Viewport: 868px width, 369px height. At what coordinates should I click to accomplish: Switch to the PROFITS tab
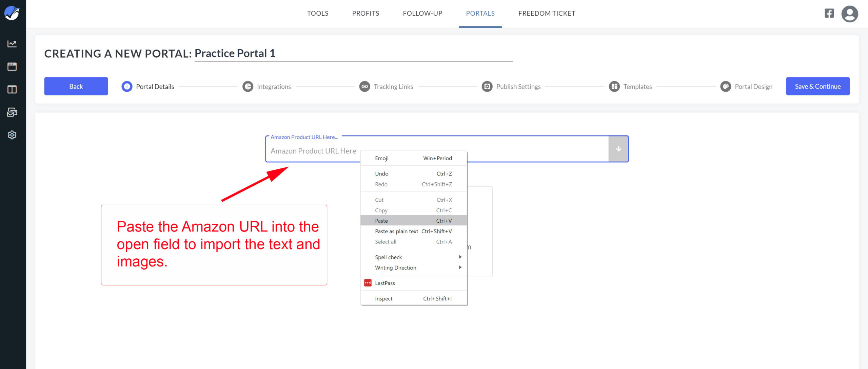pyautogui.click(x=366, y=13)
